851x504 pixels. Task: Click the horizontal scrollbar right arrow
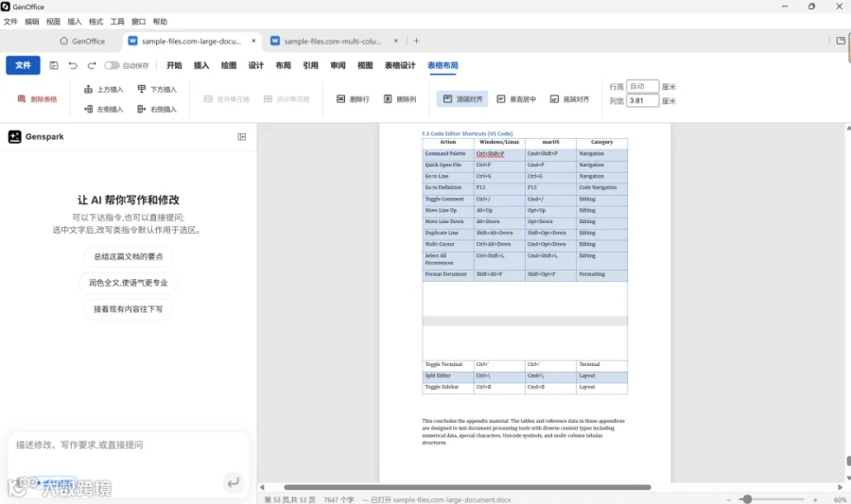point(841,487)
